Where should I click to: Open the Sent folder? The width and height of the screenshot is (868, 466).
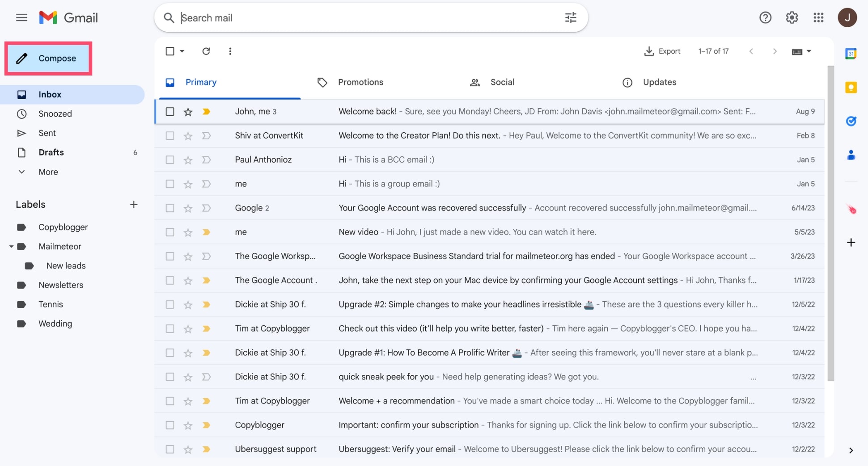(x=47, y=133)
